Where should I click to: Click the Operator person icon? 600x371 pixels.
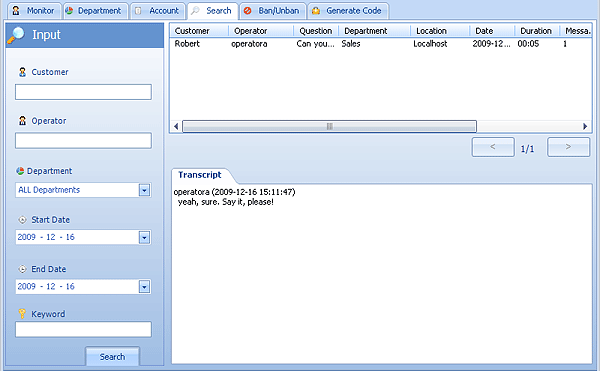click(x=23, y=121)
